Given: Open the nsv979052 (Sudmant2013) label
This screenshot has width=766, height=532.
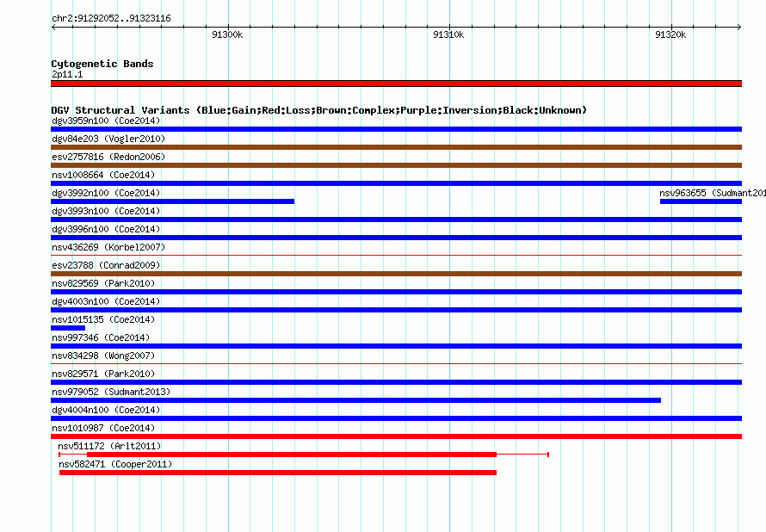Looking at the screenshot, I should [111, 392].
